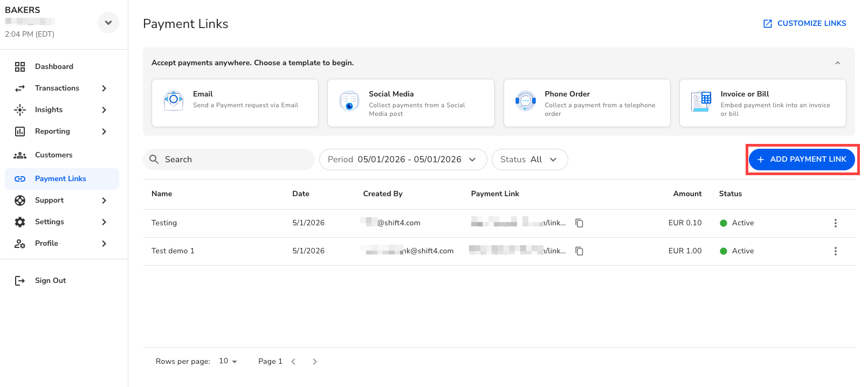The width and height of the screenshot is (868, 387).
Task: Click the Social Media template icon
Action: (x=349, y=100)
